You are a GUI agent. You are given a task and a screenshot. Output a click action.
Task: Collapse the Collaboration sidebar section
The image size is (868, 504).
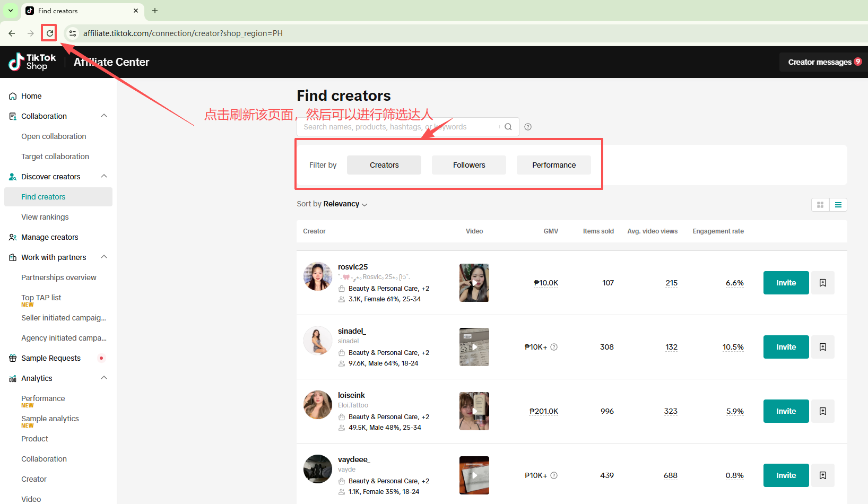104,116
